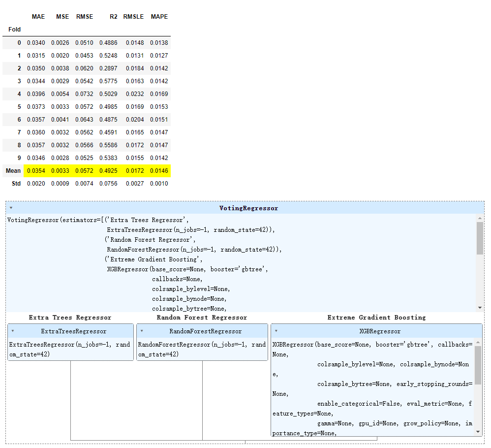
Task: Click the RMSLE column header
Action: coord(133,17)
